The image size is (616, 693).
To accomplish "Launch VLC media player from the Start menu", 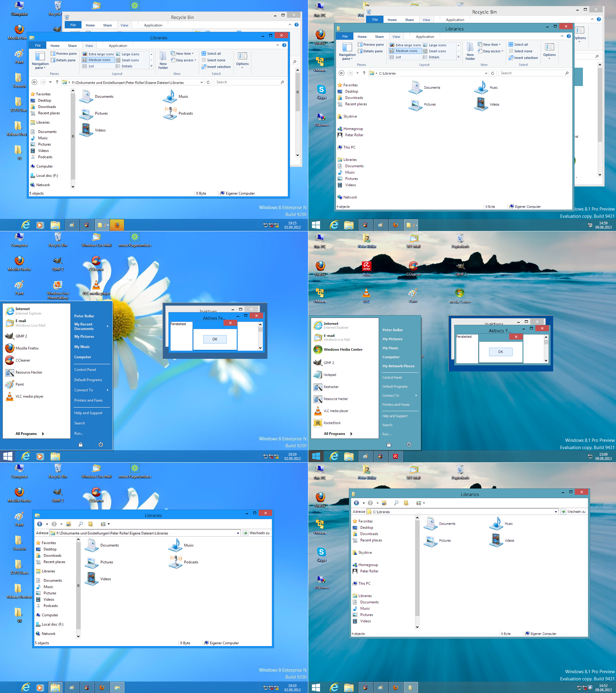I will point(336,411).
